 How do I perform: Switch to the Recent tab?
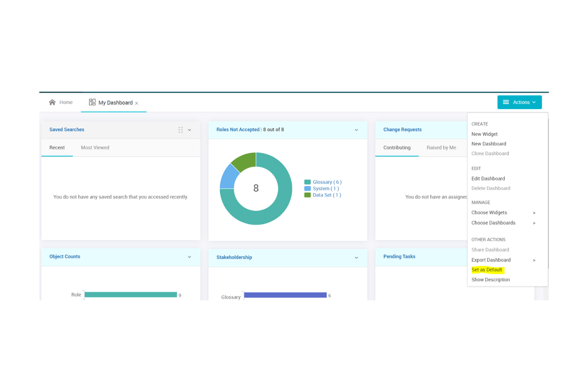(x=57, y=147)
